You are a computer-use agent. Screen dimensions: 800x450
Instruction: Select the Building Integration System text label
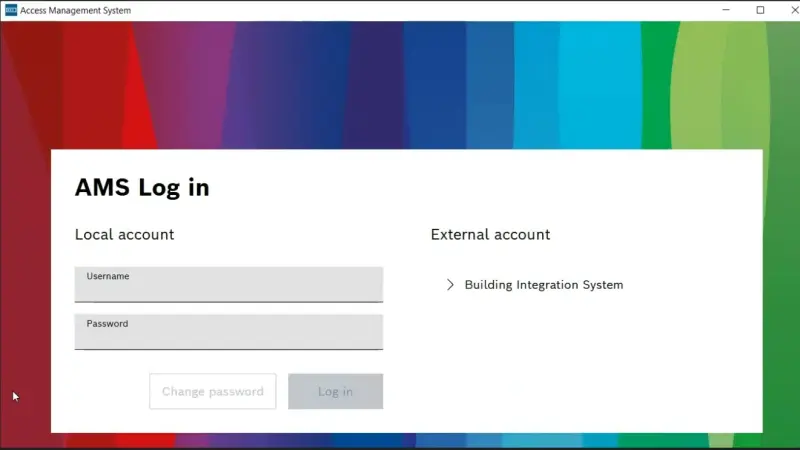tap(543, 285)
